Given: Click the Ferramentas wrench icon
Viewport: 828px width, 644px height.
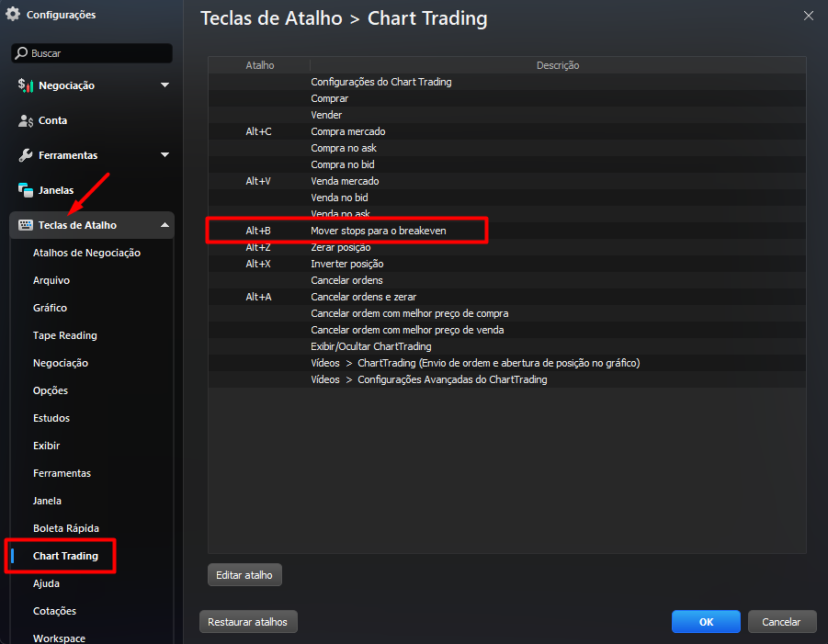Looking at the screenshot, I should [x=26, y=155].
